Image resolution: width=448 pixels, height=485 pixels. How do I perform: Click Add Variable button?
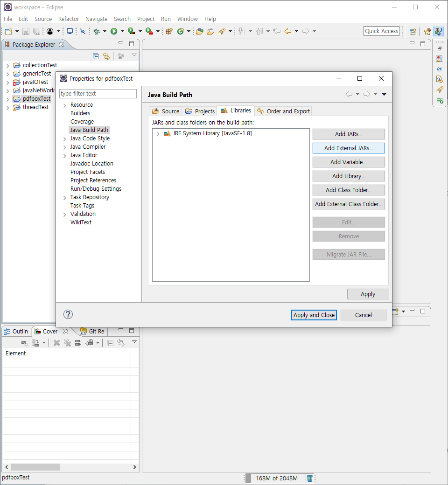click(349, 162)
